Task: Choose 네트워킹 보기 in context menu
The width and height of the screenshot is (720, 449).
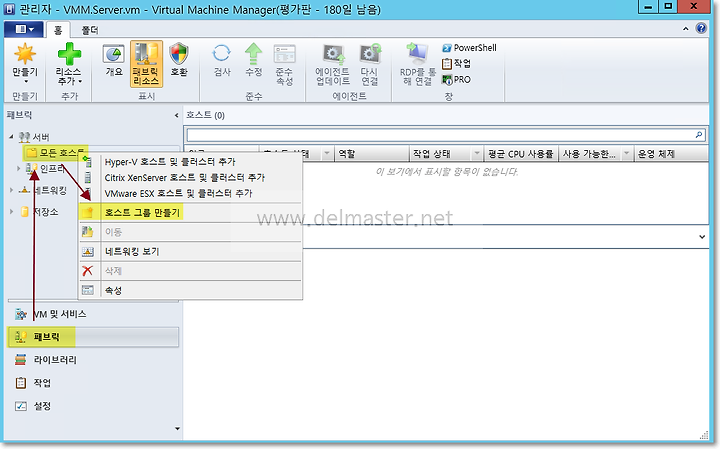Action: pyautogui.click(x=191, y=252)
